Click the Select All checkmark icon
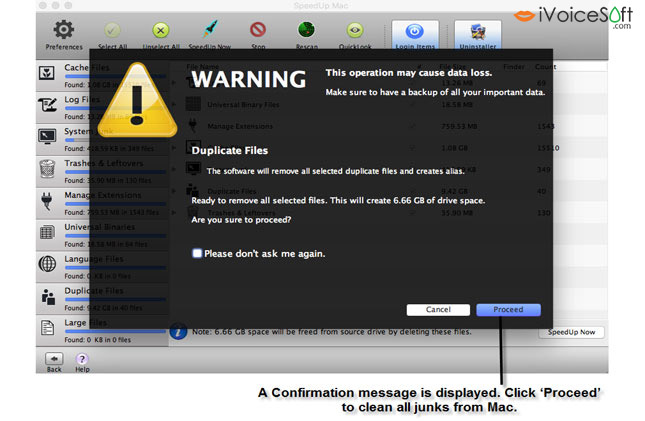 point(112,30)
